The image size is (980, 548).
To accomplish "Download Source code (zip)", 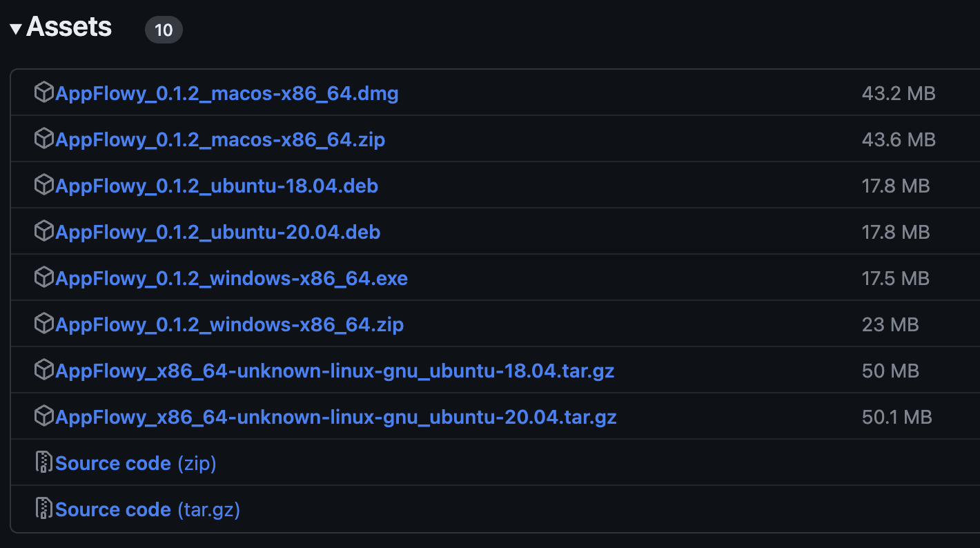I will (135, 463).
